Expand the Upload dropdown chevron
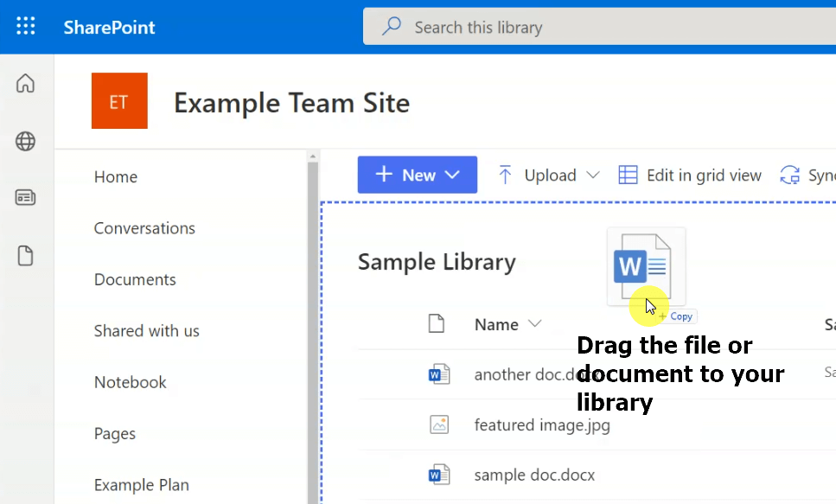Image resolution: width=836 pixels, height=504 pixels. pos(593,175)
